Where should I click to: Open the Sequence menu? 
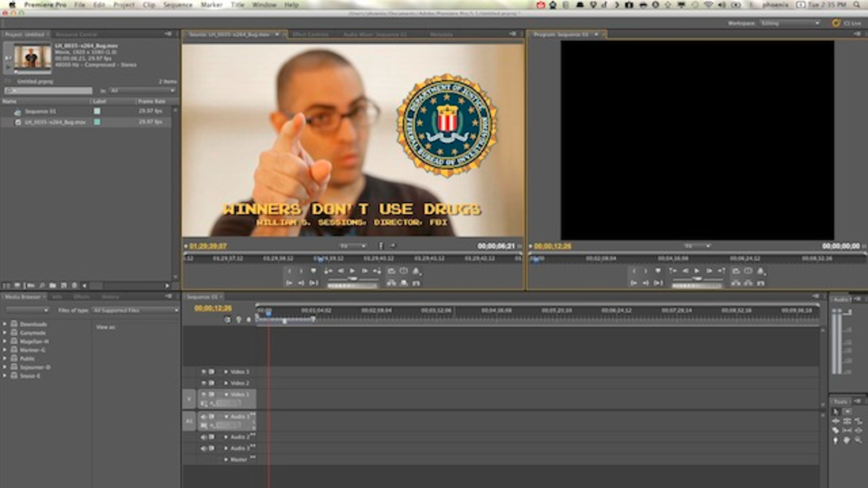click(x=177, y=5)
